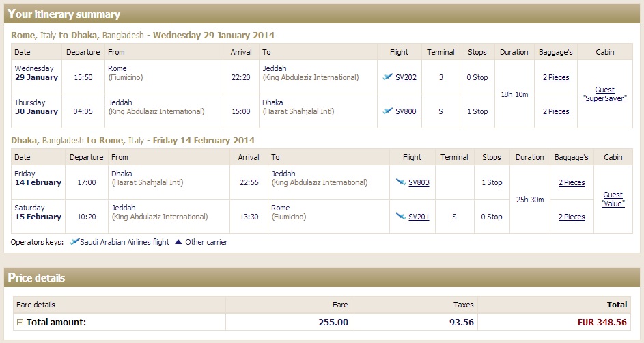Click the airline icon beside SV803
This screenshot has width=644, height=343.
tap(400, 182)
